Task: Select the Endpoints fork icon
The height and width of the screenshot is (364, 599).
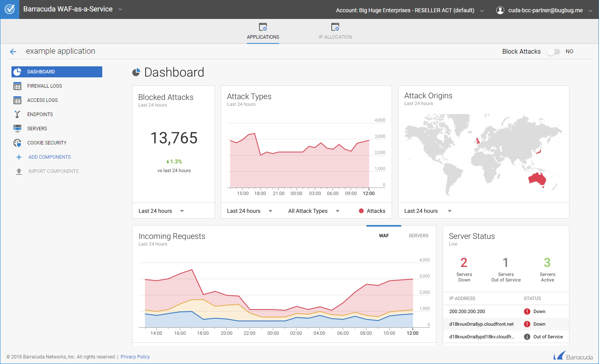Action: [17, 114]
